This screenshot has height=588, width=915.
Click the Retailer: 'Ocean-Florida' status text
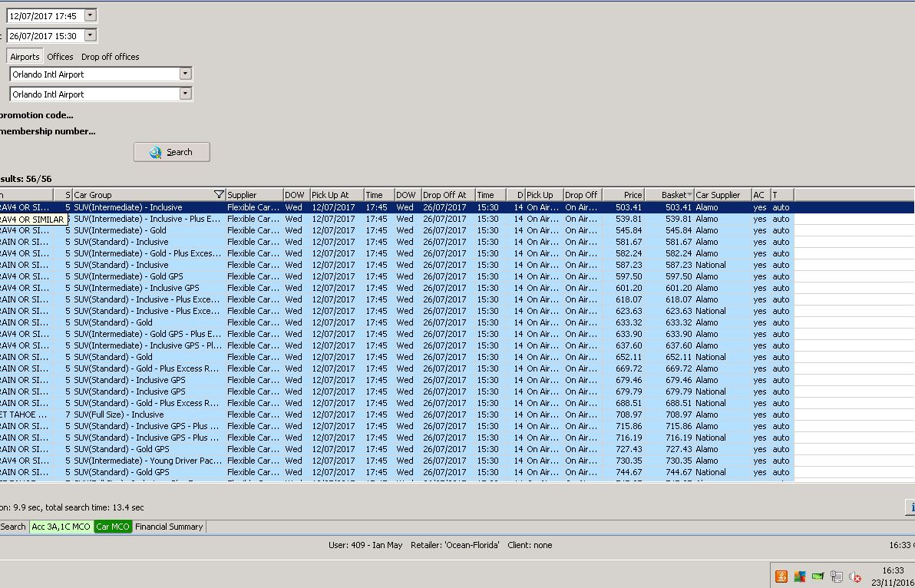[x=455, y=546]
